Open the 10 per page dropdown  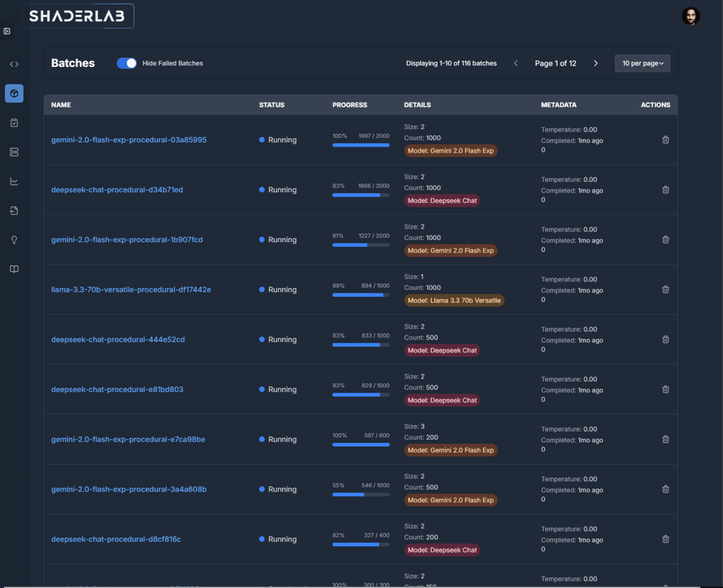point(642,63)
